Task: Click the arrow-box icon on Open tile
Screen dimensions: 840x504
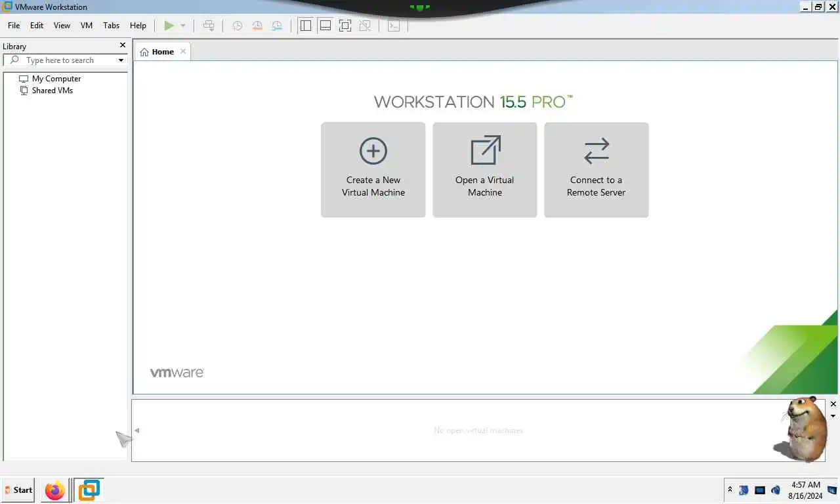Action: point(486,150)
